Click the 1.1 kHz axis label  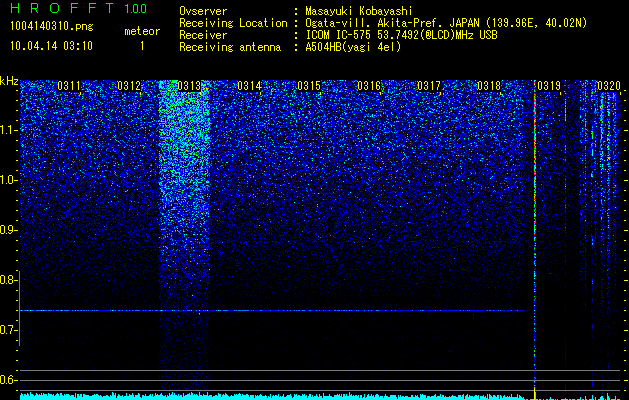(9, 130)
